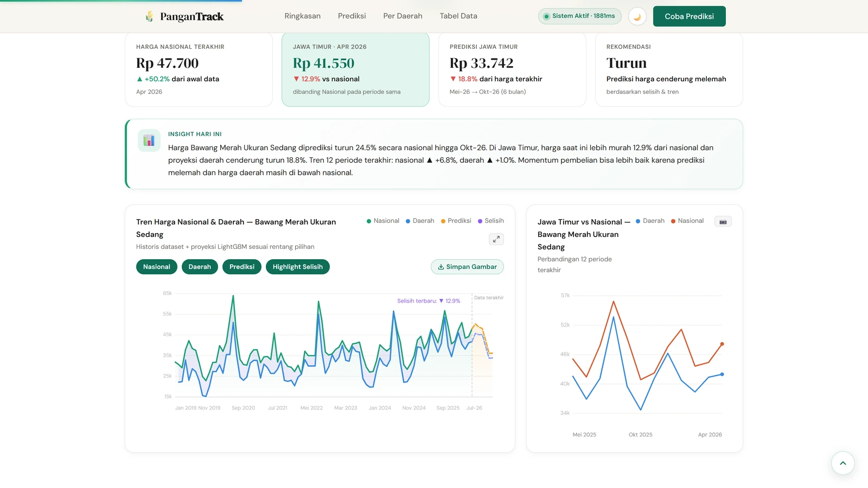Go back to top via the arrow button
Image resolution: width=868 pixels, height=488 pixels.
(x=843, y=463)
